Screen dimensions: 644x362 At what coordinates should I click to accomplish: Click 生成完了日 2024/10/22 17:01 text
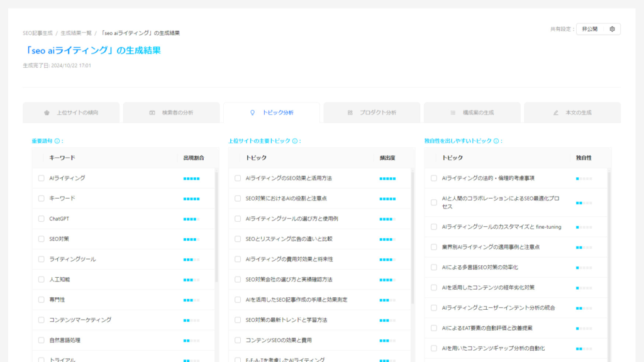(57, 65)
